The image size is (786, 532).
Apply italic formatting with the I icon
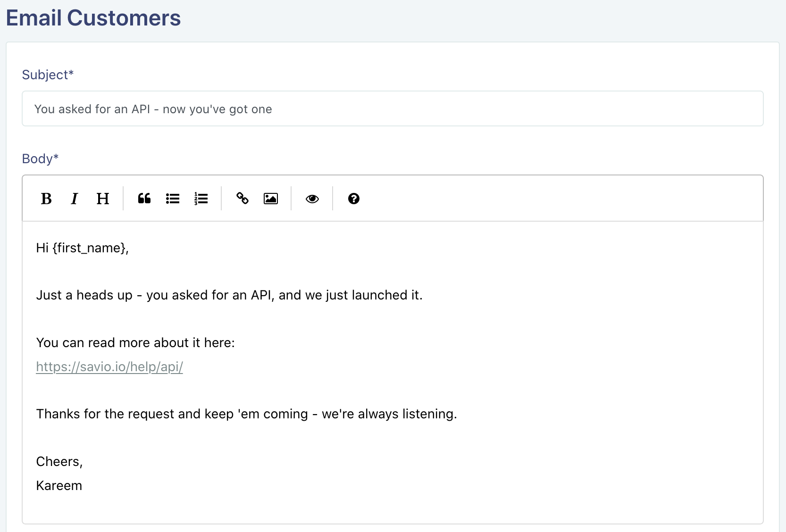point(74,199)
